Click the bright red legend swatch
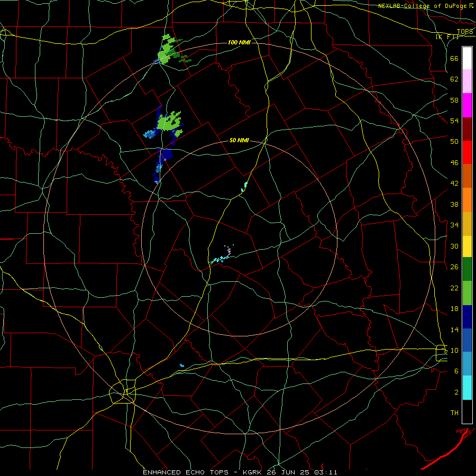 467,152
